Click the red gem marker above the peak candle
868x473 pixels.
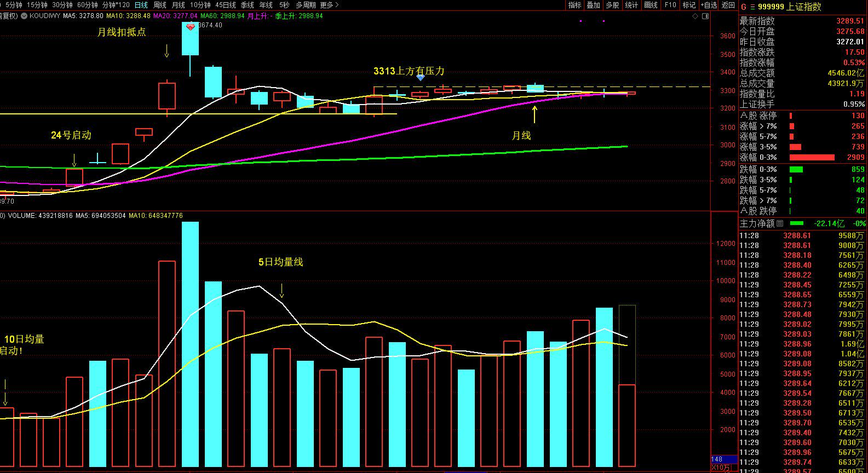point(191,27)
